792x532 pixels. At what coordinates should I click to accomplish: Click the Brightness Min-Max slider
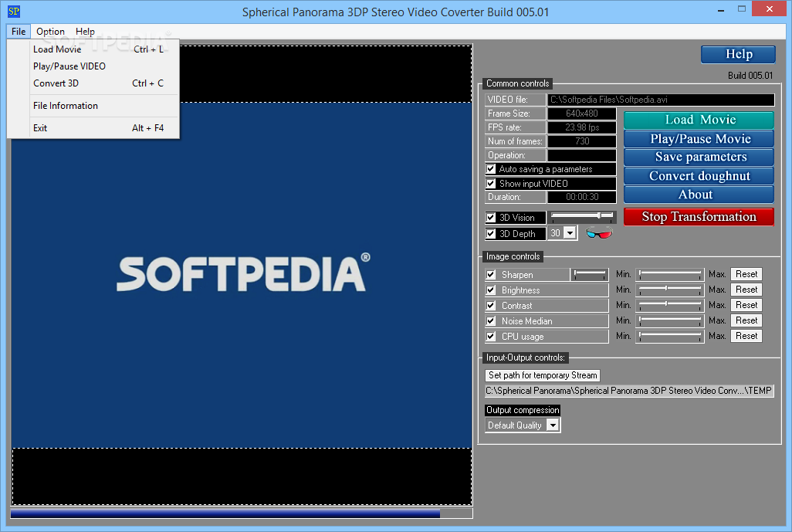point(670,290)
